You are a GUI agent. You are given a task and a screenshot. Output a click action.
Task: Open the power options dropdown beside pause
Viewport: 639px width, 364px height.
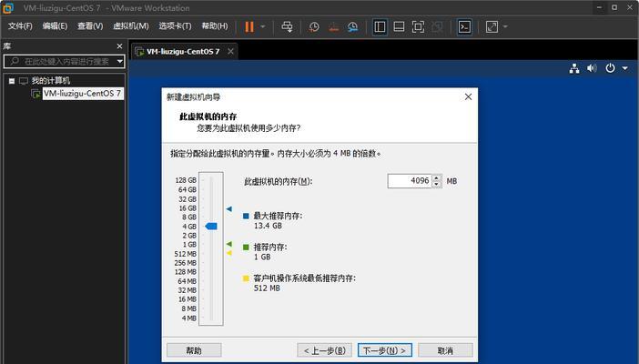point(263,27)
